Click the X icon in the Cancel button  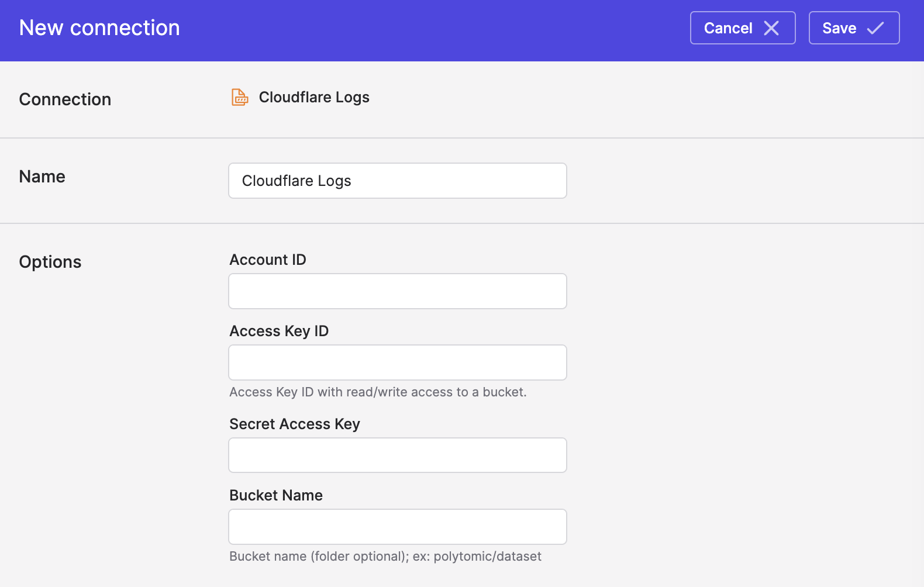[771, 28]
